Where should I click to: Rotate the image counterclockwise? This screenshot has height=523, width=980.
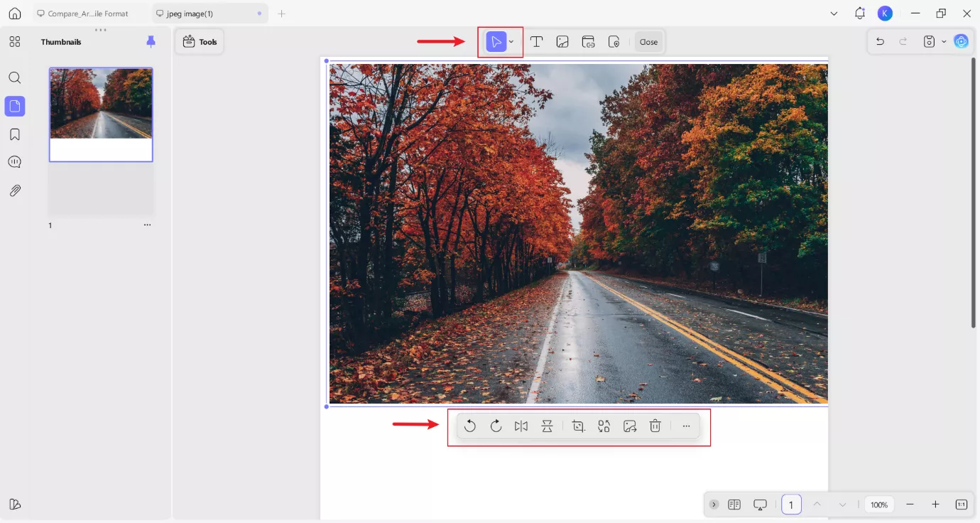[x=470, y=426]
